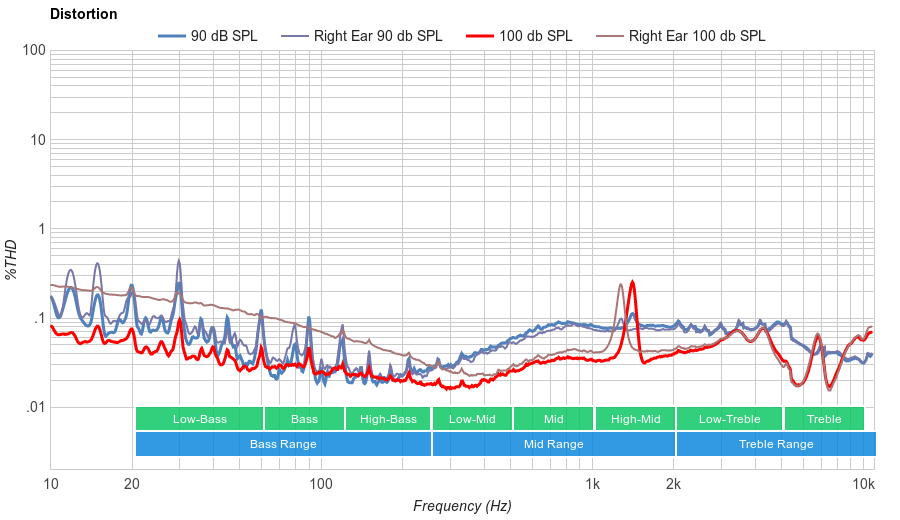Click the thick red 100 db legend line swatch
Image resolution: width=900 pixels, height=520 pixels.
[480, 36]
